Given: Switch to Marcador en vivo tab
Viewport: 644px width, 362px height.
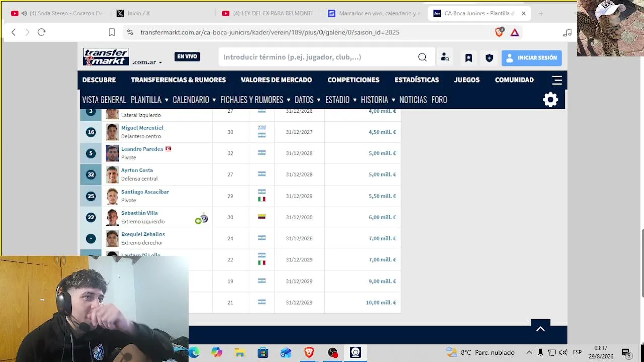Looking at the screenshot, I should pos(373,13).
